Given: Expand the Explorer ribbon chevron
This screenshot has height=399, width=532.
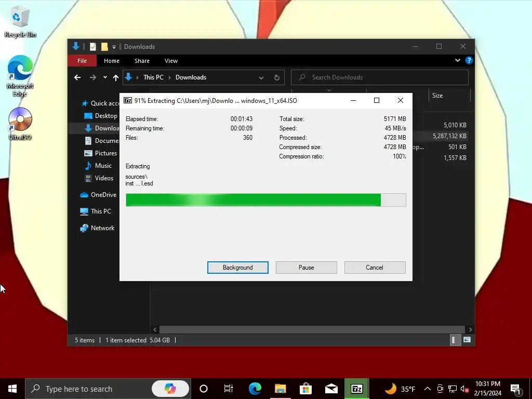Looking at the screenshot, I should tap(457, 60).
